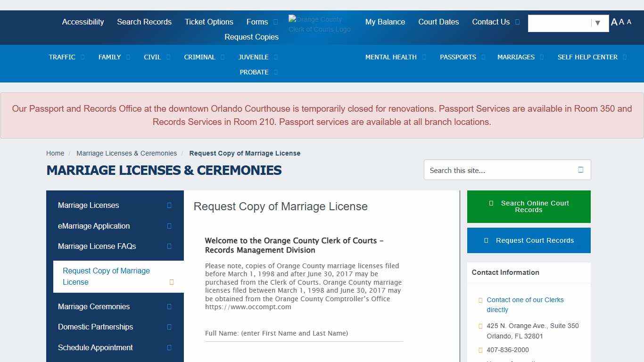Expand the Traffic menu dropdown
This screenshot has width=644, height=362.
(x=83, y=57)
